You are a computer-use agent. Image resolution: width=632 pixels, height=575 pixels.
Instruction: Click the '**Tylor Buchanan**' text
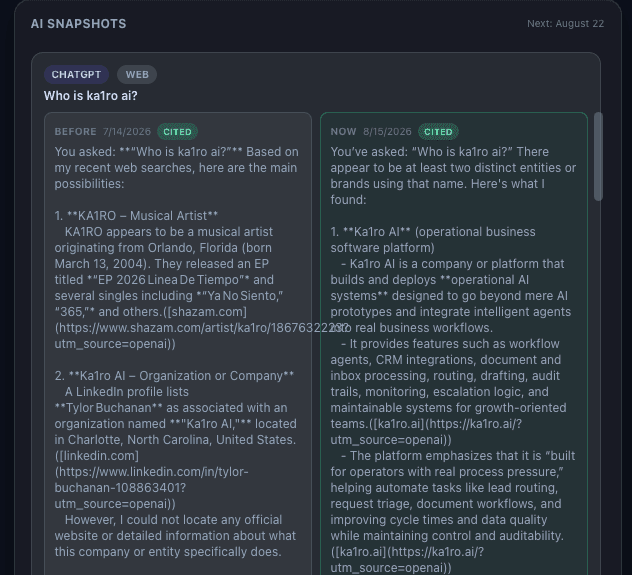click(x=108, y=407)
